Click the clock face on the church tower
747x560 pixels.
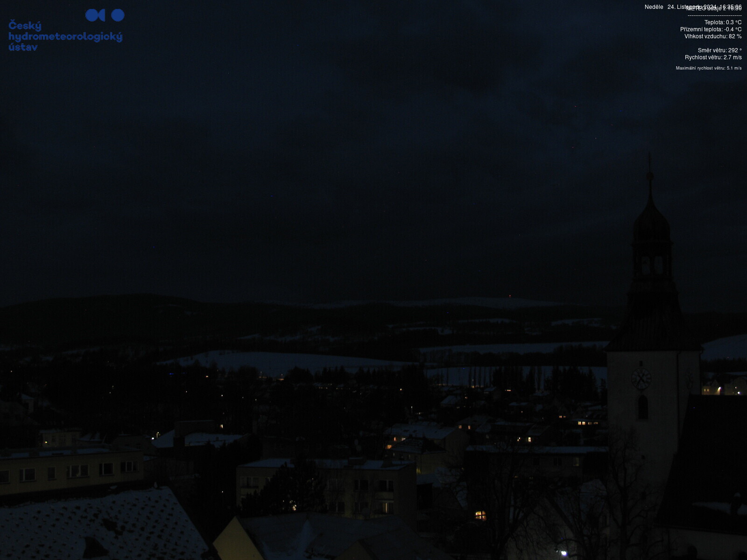pos(641,378)
